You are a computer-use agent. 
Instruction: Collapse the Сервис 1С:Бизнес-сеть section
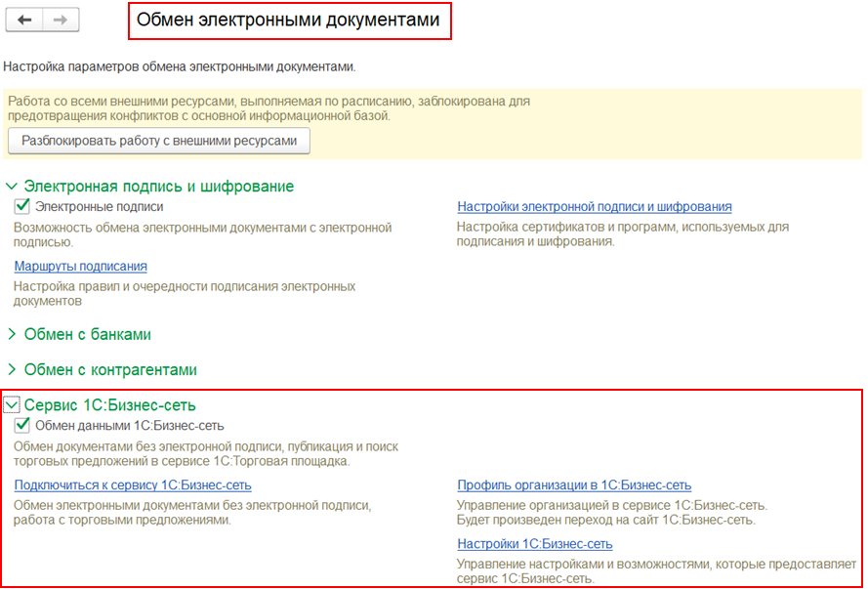pos(12,405)
